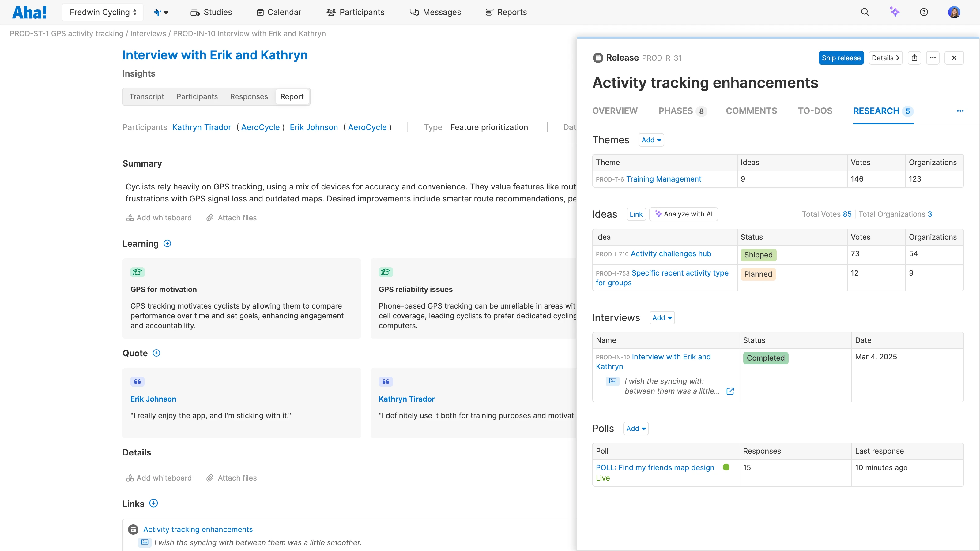This screenshot has width=980, height=551.
Task: Click Analyze with AI for Ideas
Action: tap(684, 214)
